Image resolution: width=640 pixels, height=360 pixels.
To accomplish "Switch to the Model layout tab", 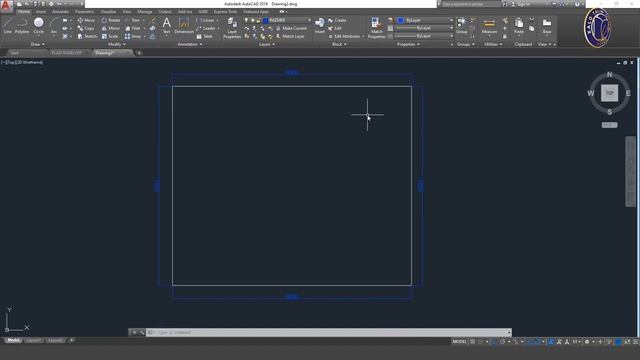I will click(13, 340).
